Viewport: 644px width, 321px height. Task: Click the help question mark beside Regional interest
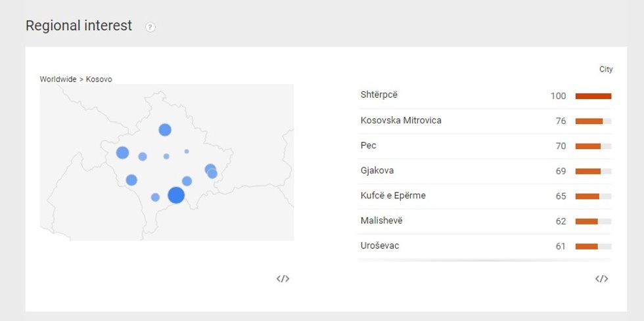click(x=150, y=27)
